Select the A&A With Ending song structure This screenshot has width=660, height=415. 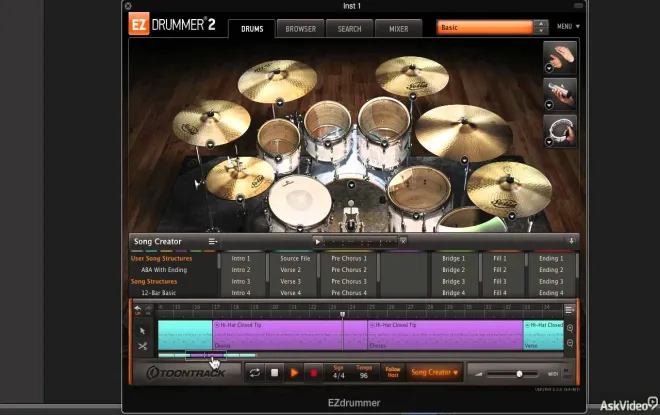pyautogui.click(x=164, y=270)
